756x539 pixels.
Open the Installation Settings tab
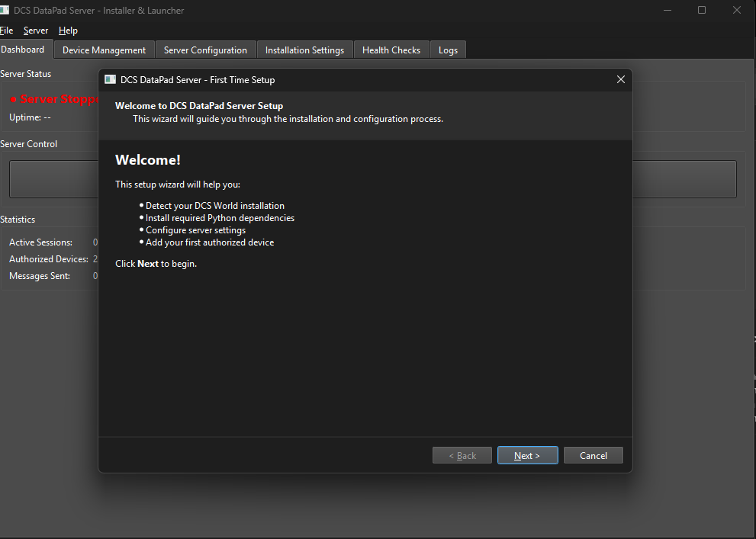coord(304,50)
